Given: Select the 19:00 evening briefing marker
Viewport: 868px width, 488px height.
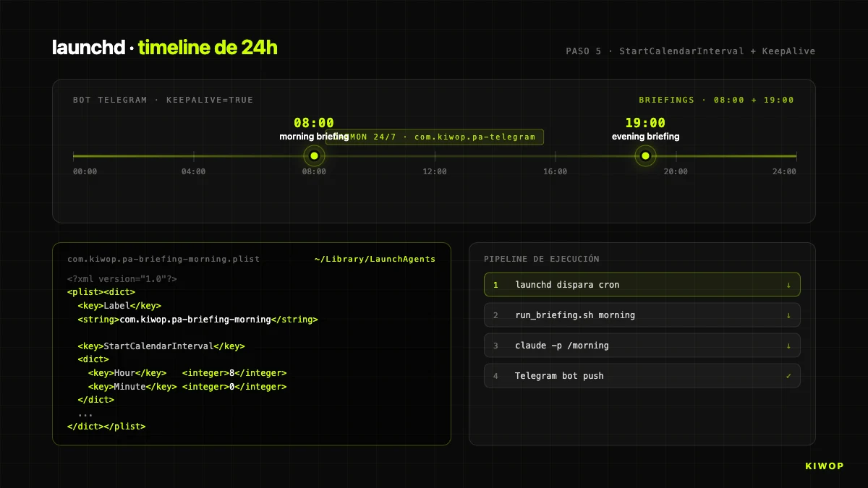Looking at the screenshot, I should click(x=645, y=155).
